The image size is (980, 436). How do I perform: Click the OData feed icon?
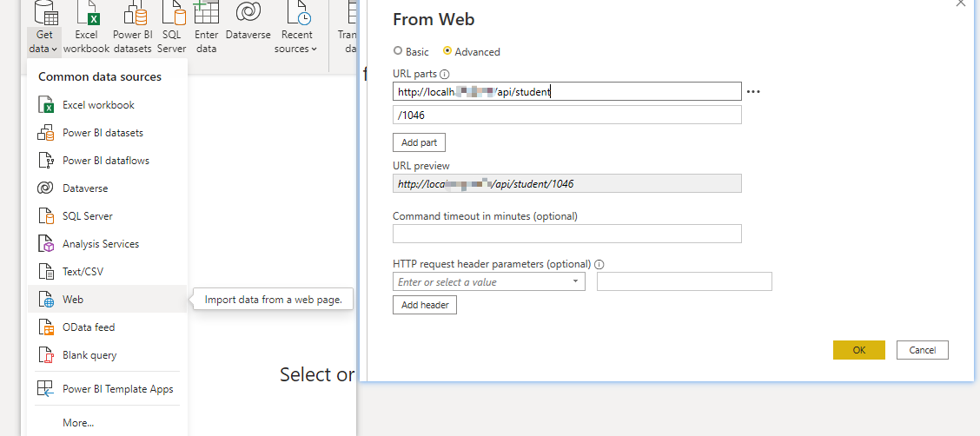(46, 327)
